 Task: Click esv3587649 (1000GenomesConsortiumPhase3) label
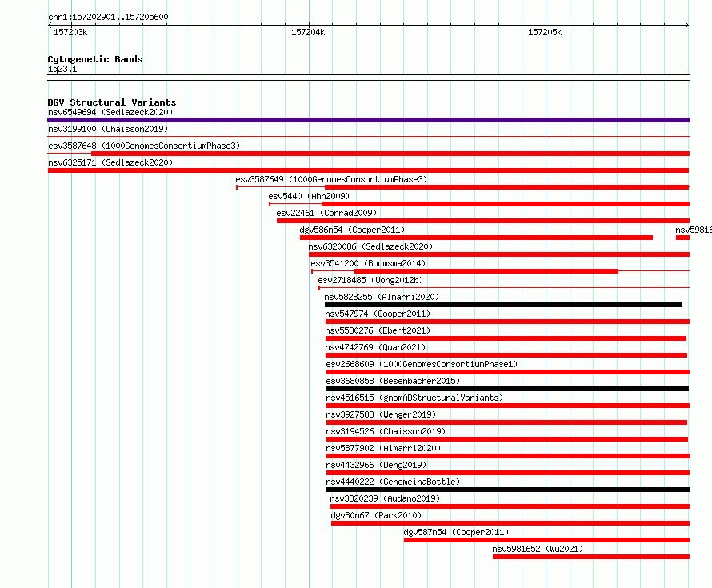[331, 179]
